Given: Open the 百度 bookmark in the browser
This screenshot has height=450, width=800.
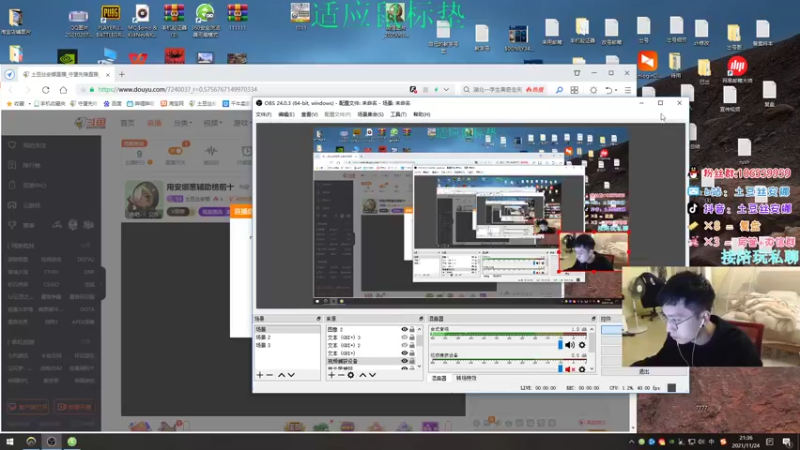Looking at the screenshot, I should click(x=113, y=104).
